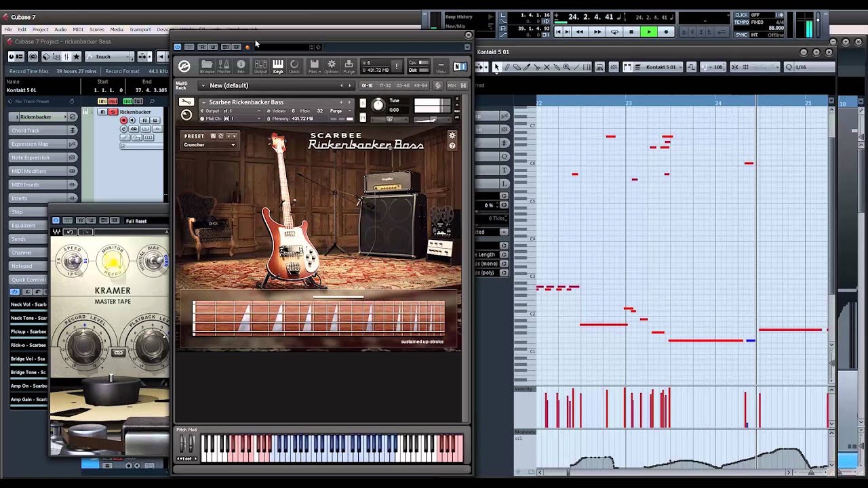The height and width of the screenshot is (488, 868).
Task: Click the Native Instruments NI logo
Action: [460, 66]
